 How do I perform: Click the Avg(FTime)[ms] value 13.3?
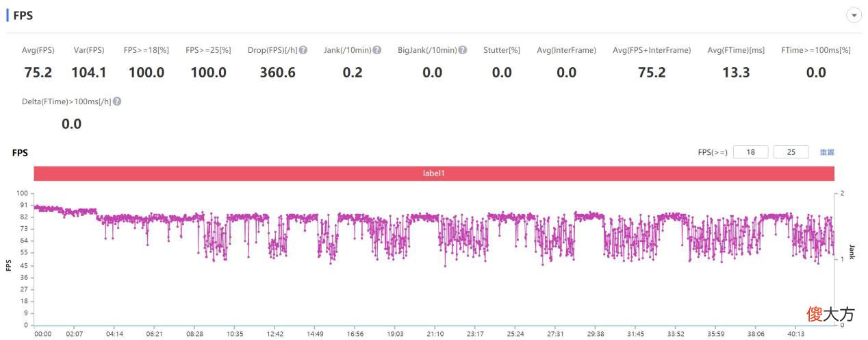pos(736,72)
